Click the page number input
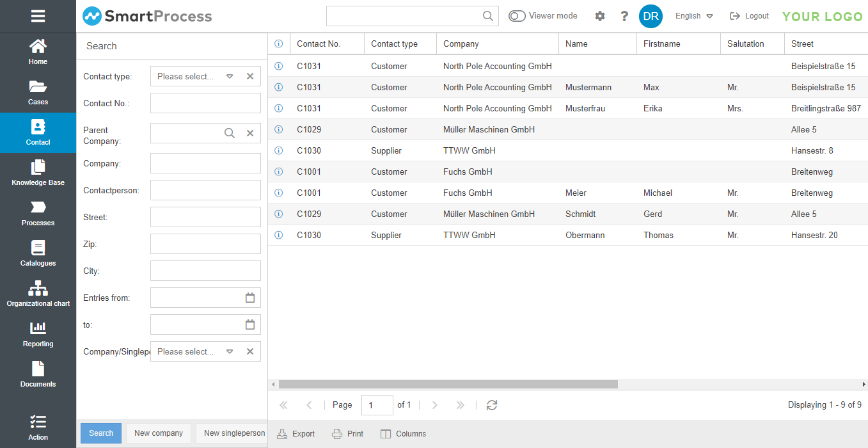The width and height of the screenshot is (868, 448). tap(377, 405)
